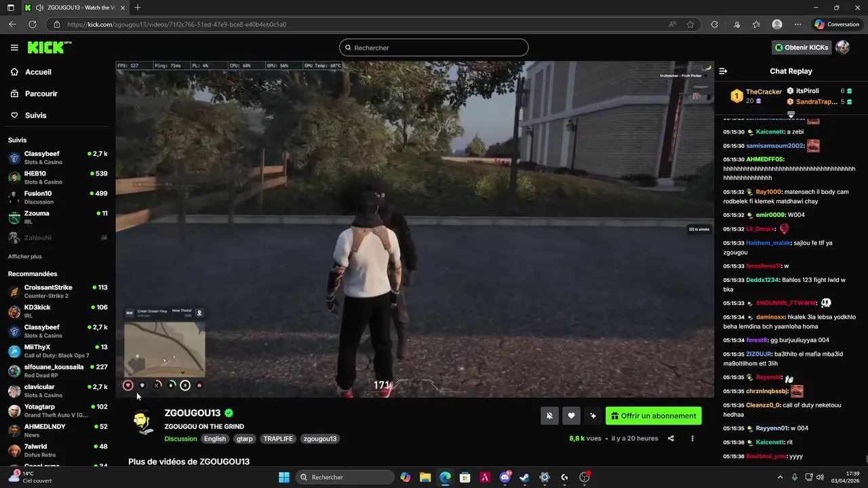The height and width of the screenshot is (488, 868).
Task: Click the ZGOUGOU13 channel avatar
Action: 142,422
